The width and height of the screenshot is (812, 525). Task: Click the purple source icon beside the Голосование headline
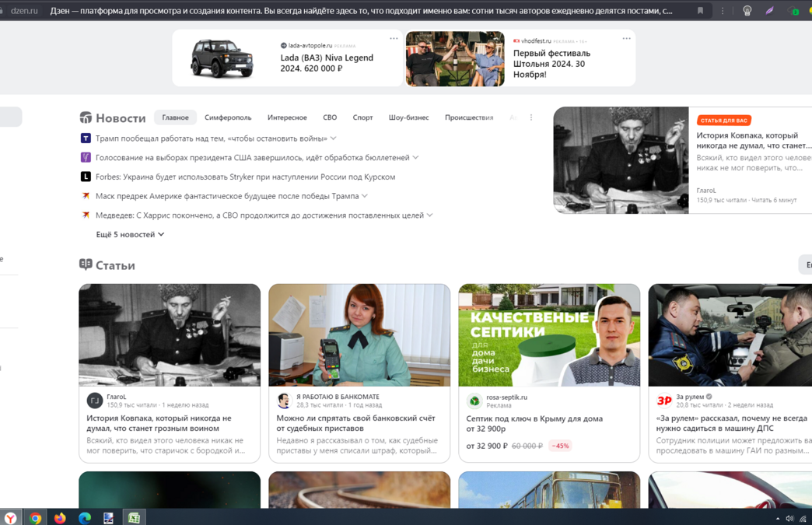[86, 157]
